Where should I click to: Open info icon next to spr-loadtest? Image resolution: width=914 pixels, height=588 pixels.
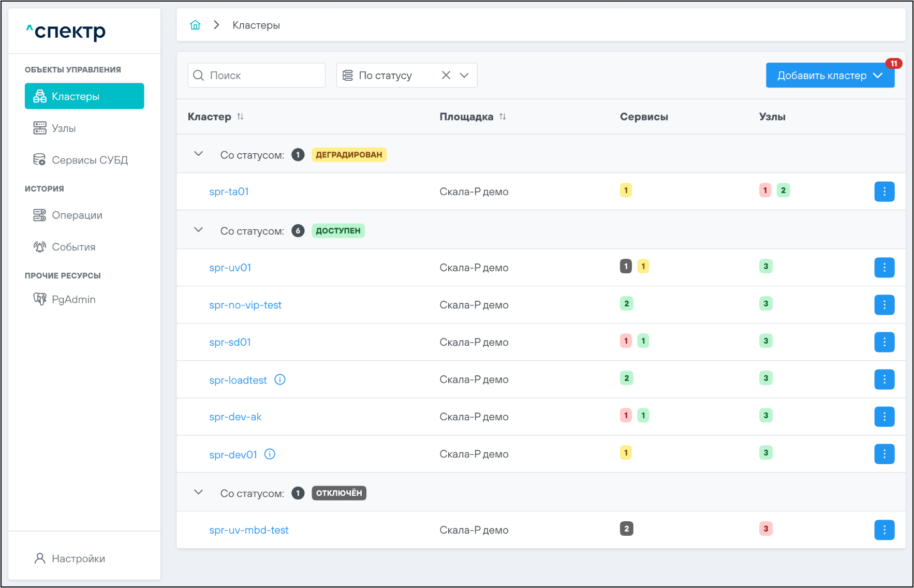coord(280,379)
